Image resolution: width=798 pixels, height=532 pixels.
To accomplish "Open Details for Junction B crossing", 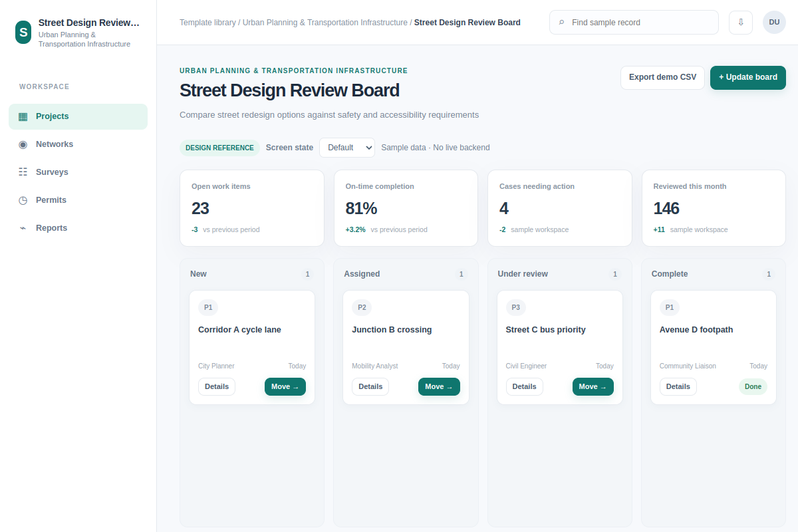I will click(370, 386).
